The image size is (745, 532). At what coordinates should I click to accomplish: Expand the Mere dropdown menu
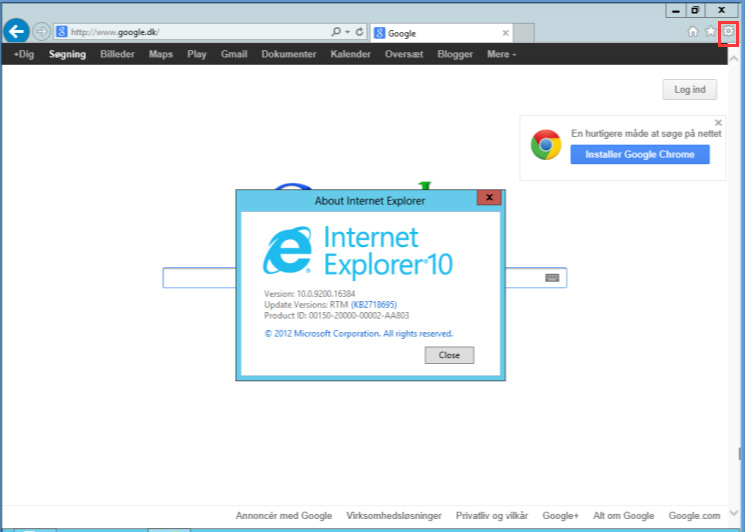[x=502, y=54]
